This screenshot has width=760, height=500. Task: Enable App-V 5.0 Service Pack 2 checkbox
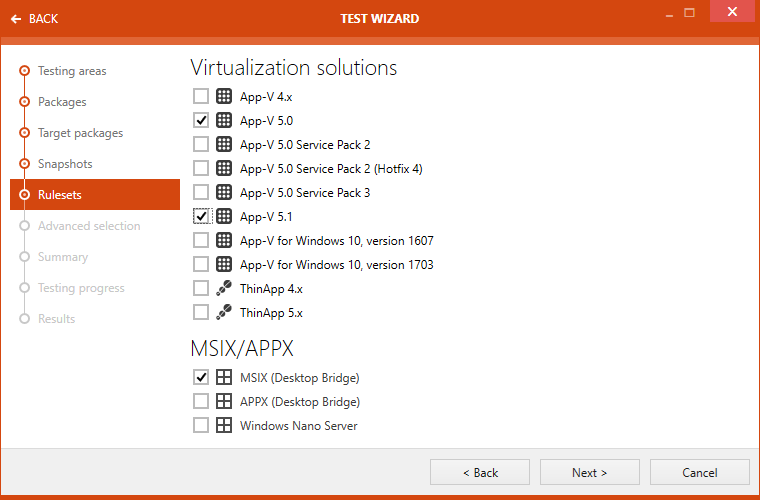tap(201, 144)
